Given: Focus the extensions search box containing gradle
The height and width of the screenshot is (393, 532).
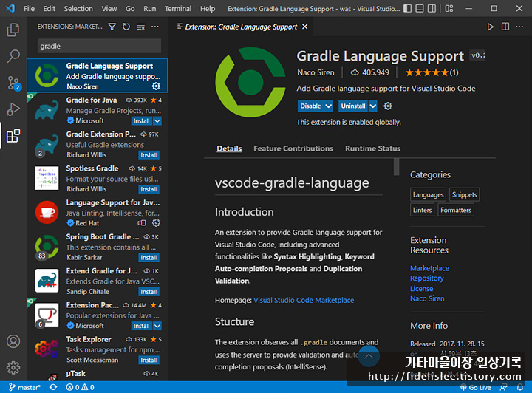Looking at the screenshot, I should point(99,46).
